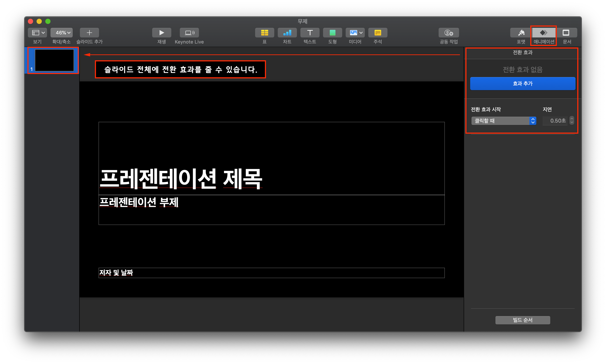This screenshot has height=364, width=606.
Task: Click the blue 효과 추가 button
Action: (x=522, y=84)
